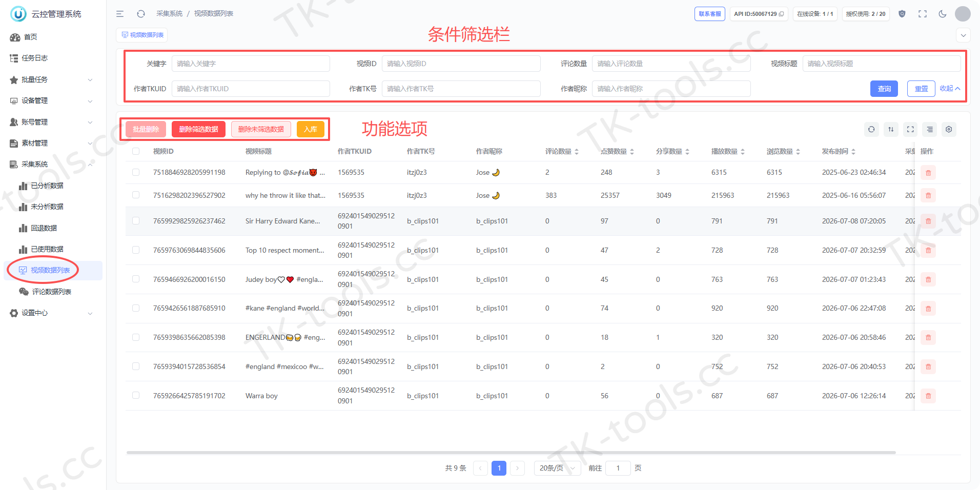Image resolution: width=980 pixels, height=490 pixels.
Task: Toggle the select-all header checkbox
Action: (136, 151)
